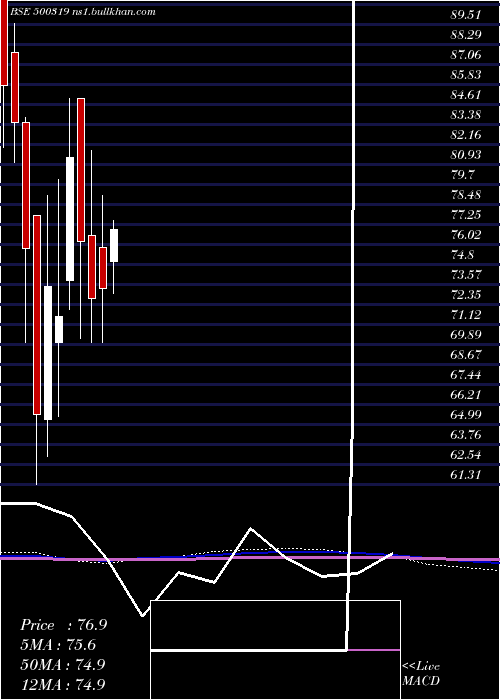Click the 64.99 price axis label
500x700 pixels.
466,415
